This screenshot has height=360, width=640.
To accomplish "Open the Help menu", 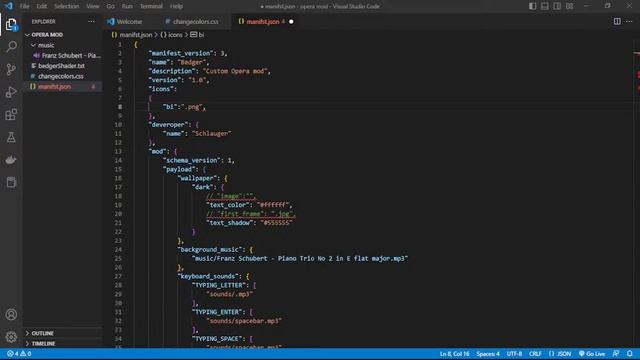I will pos(176,6).
